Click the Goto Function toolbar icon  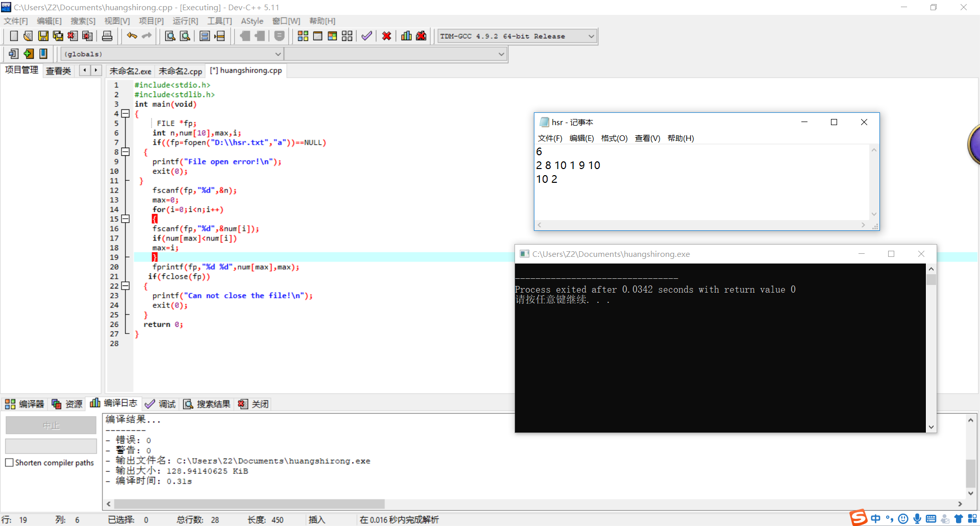click(x=205, y=36)
